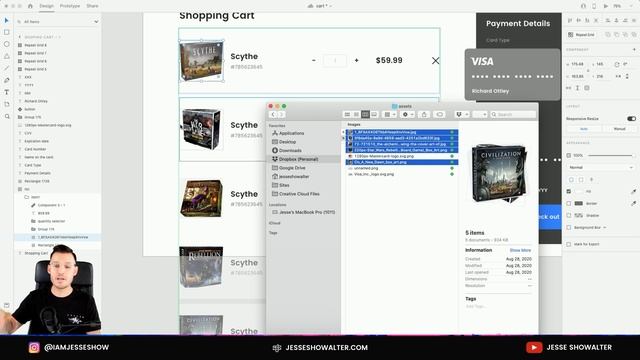The width and height of the screenshot is (640, 360).
Task: Click the rotate icon beside the angle field
Action: click(616, 64)
